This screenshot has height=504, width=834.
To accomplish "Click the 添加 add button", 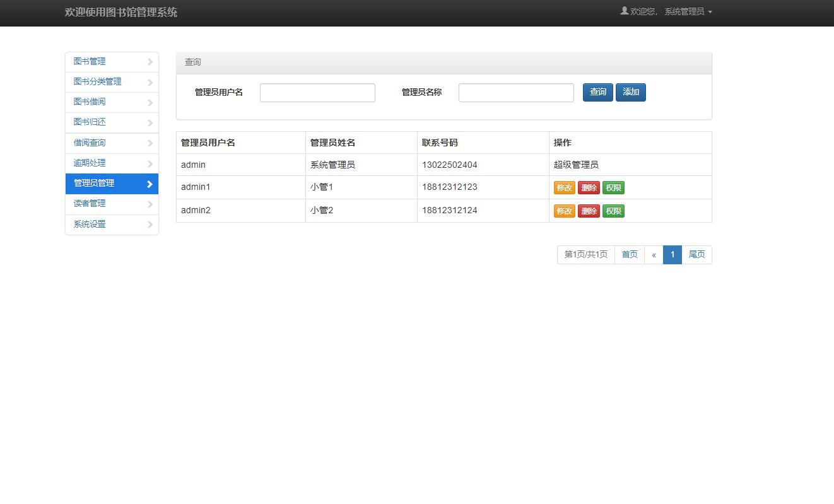I will [630, 92].
